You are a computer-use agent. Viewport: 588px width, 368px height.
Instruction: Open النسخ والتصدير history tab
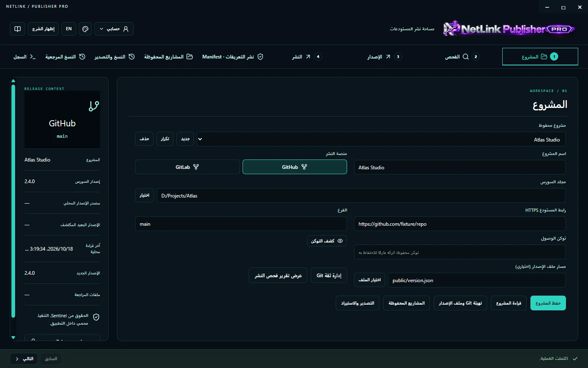(115, 57)
